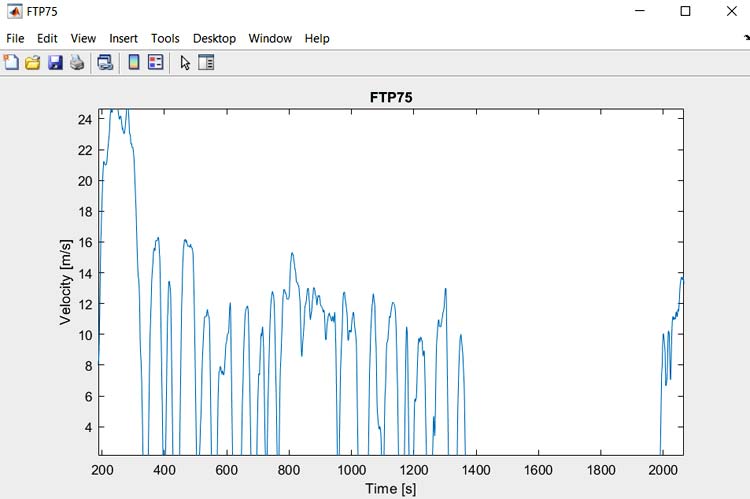750x499 pixels.
Task: Click the y-axis tick label 10
Action: [85, 335]
